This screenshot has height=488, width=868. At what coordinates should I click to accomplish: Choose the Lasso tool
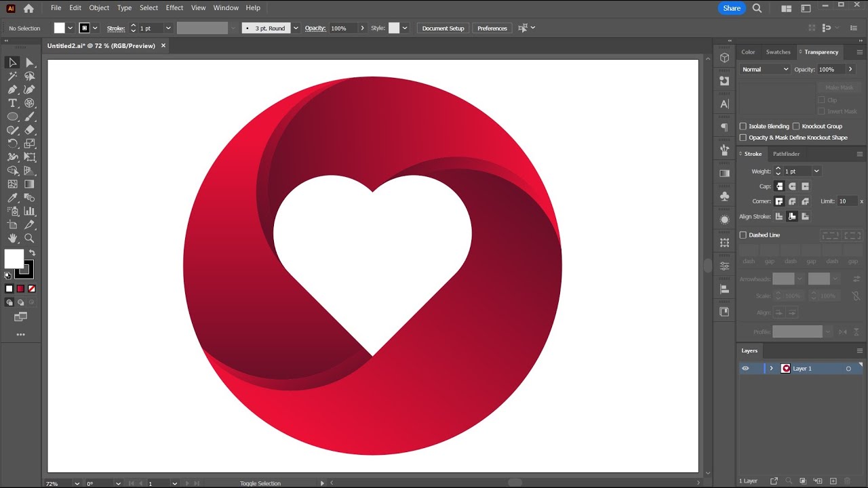(30, 76)
